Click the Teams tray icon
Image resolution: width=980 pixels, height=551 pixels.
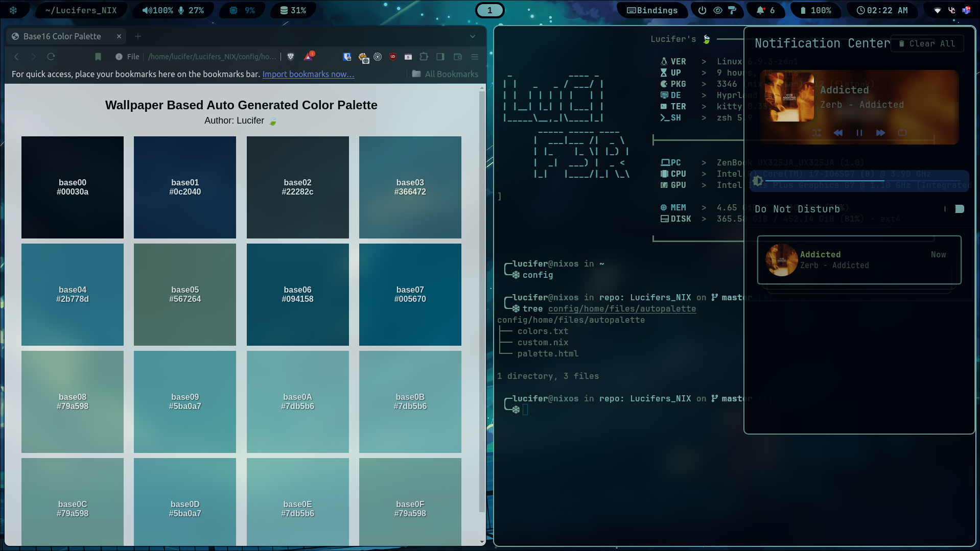(x=966, y=10)
